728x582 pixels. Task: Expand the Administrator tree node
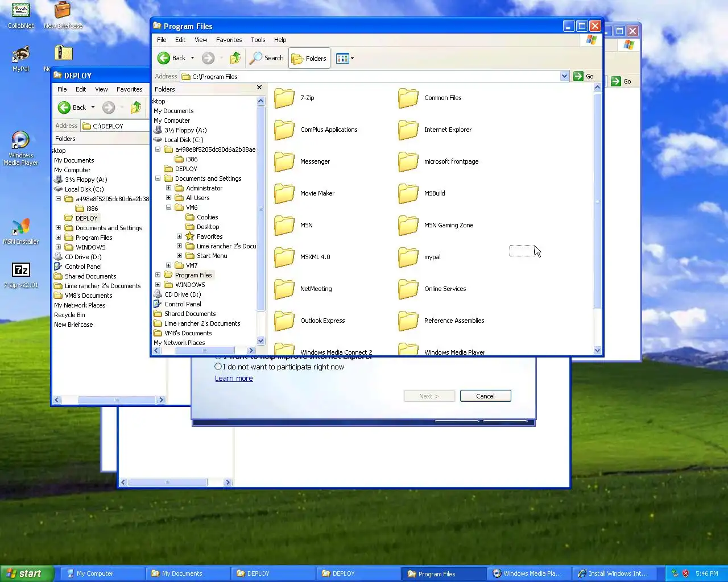pos(168,188)
